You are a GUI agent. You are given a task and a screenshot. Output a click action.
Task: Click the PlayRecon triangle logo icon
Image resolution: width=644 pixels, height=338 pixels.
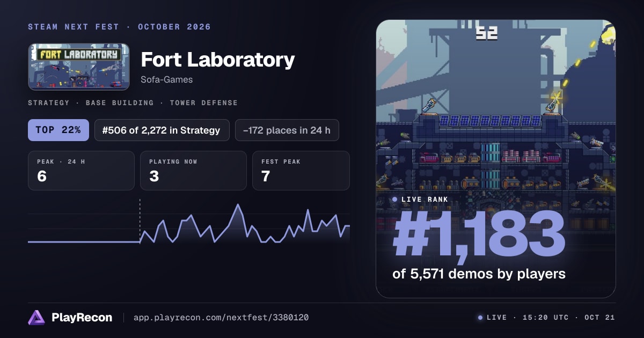[36, 318]
